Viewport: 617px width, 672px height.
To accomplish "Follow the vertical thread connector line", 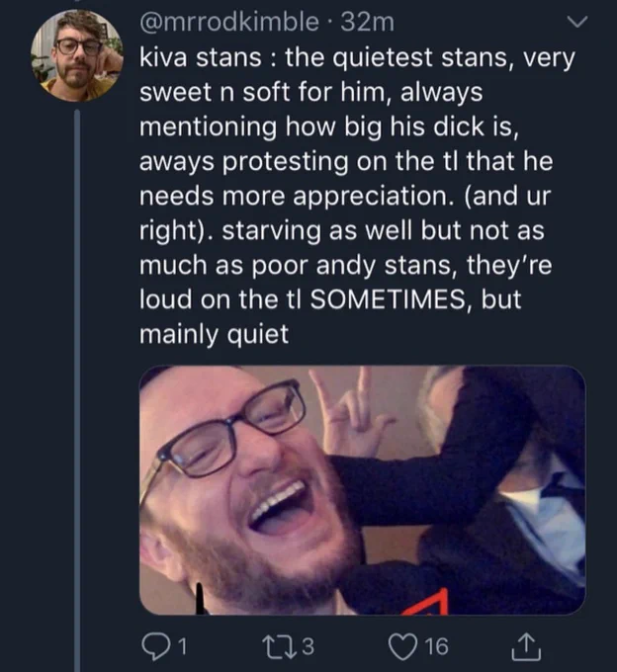I will 77,390.
